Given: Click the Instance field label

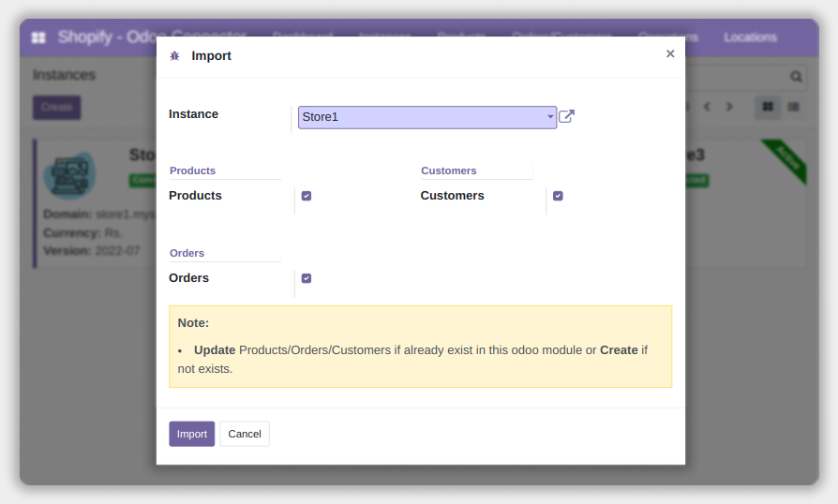Looking at the screenshot, I should [193, 114].
